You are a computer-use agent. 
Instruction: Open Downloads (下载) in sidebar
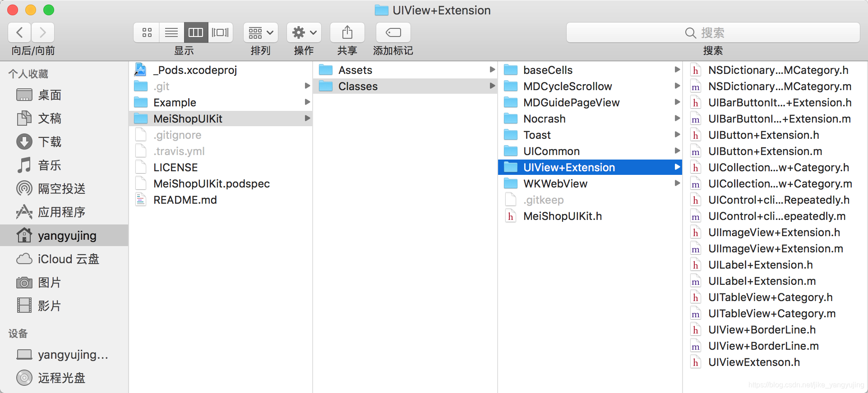64,142
